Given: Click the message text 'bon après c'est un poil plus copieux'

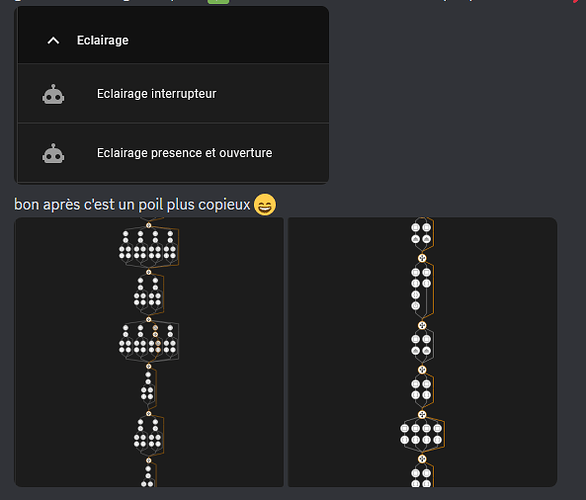Looking at the screenshot, I should pos(132,204).
